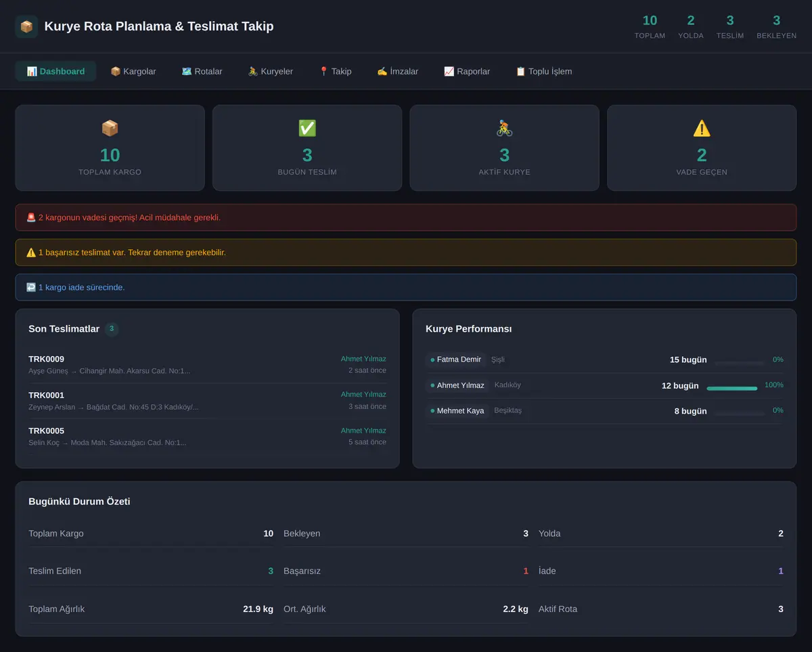Image resolution: width=812 pixels, height=652 pixels.
Task: Click the Ahmet Yılmaz chip in Kurye Performansı
Action: 458,385
